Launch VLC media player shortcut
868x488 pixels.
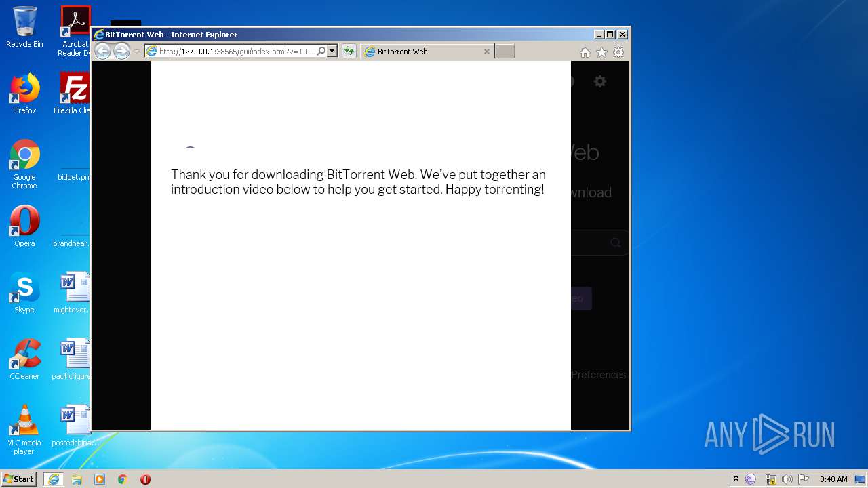(x=24, y=430)
